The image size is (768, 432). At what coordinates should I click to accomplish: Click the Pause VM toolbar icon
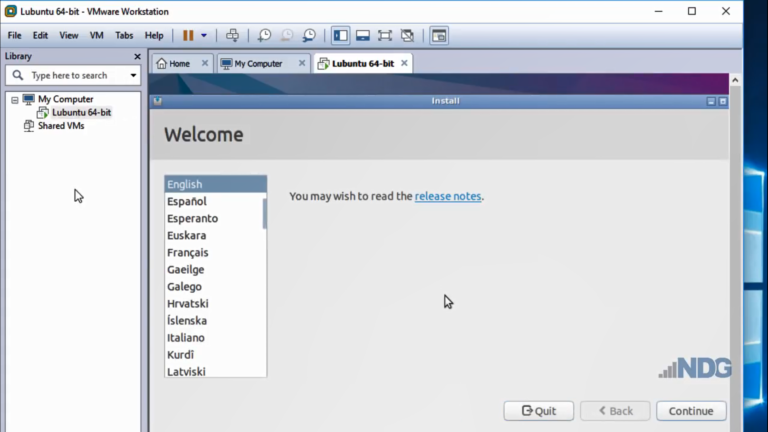pos(188,35)
